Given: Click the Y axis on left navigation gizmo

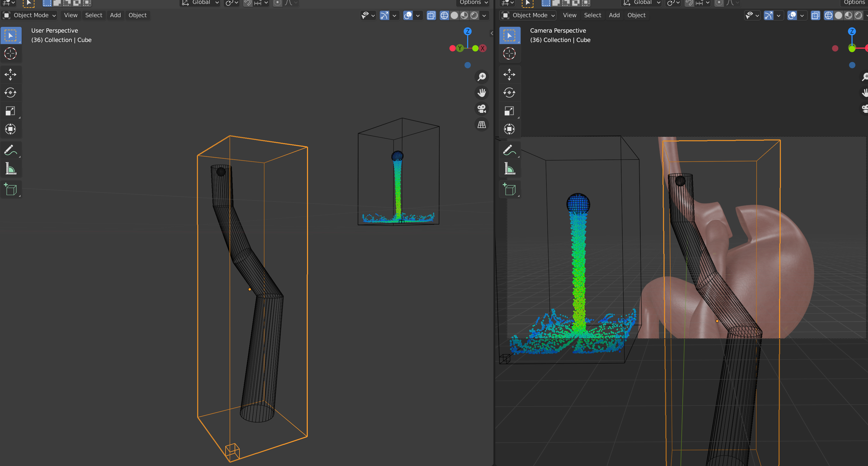Looking at the screenshot, I should [x=460, y=48].
